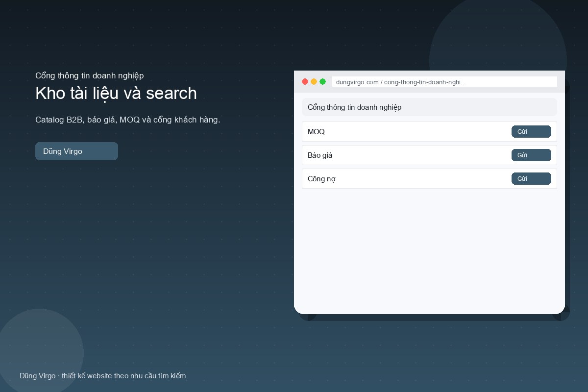Click Gửi button in the Báo giá row
This screenshot has height=392, width=588.
point(531,155)
